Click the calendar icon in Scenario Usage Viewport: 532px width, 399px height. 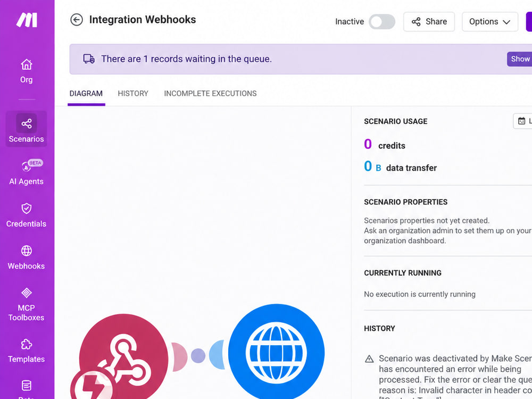tap(521, 121)
